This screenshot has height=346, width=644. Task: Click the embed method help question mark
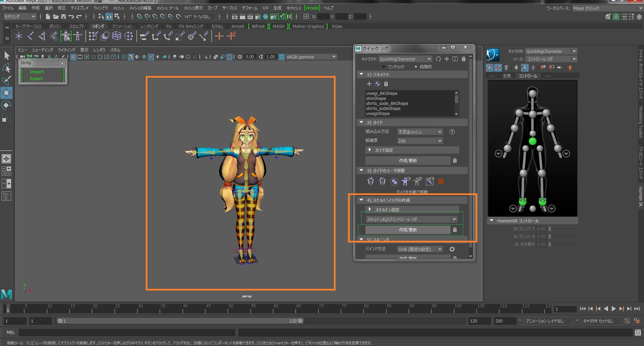(x=452, y=132)
